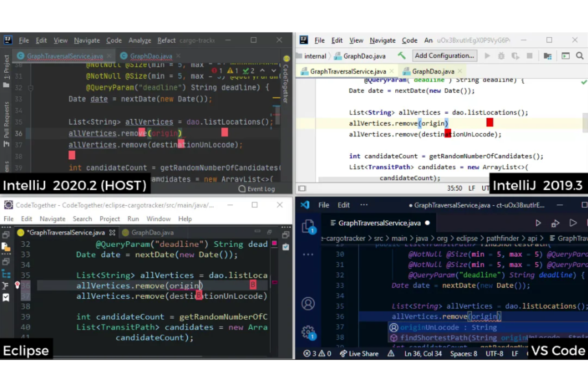Open the overflow ... menu in VS Code title bar
The width and height of the screenshot is (588, 392).
point(364,205)
